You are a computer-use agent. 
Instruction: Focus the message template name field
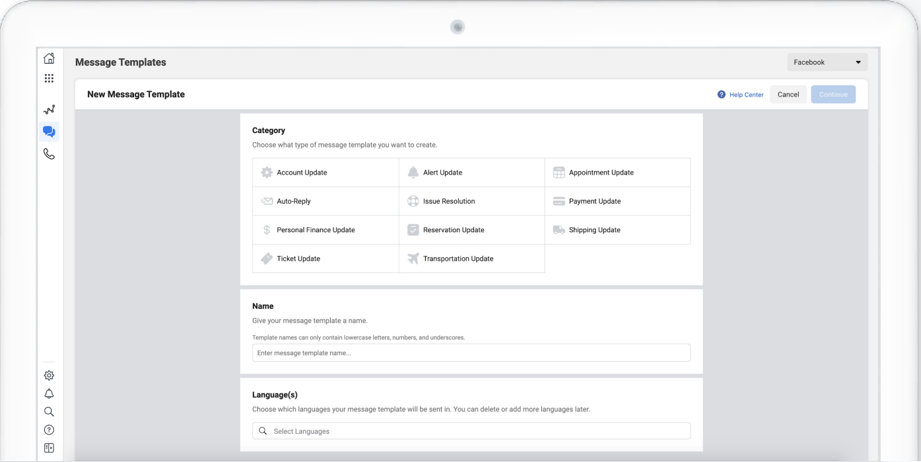pos(472,353)
